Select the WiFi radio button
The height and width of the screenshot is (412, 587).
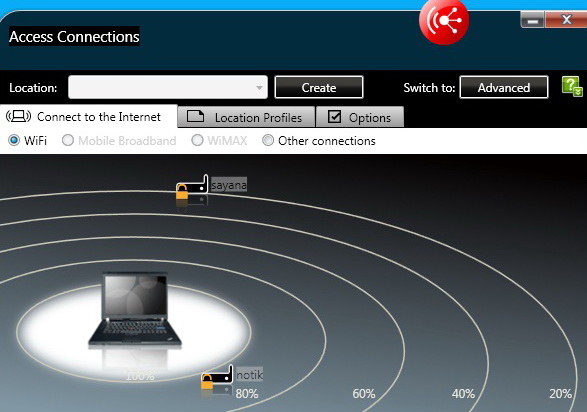(x=14, y=140)
